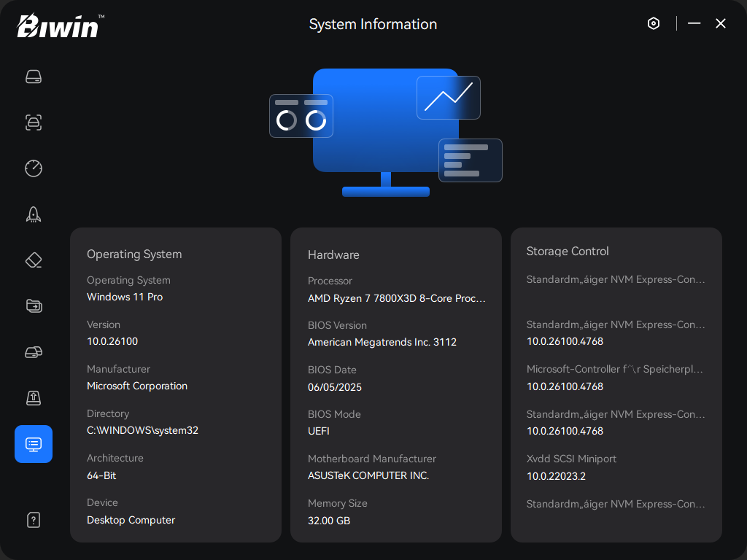Image resolution: width=747 pixels, height=560 pixels.
Task: Click the Storage Control heading
Action: [568, 252]
